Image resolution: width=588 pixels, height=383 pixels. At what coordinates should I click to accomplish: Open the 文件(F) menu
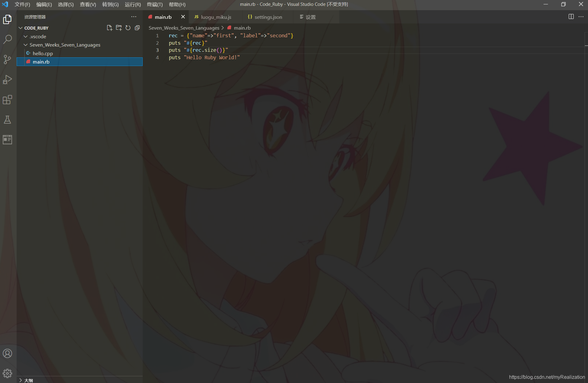(x=22, y=4)
